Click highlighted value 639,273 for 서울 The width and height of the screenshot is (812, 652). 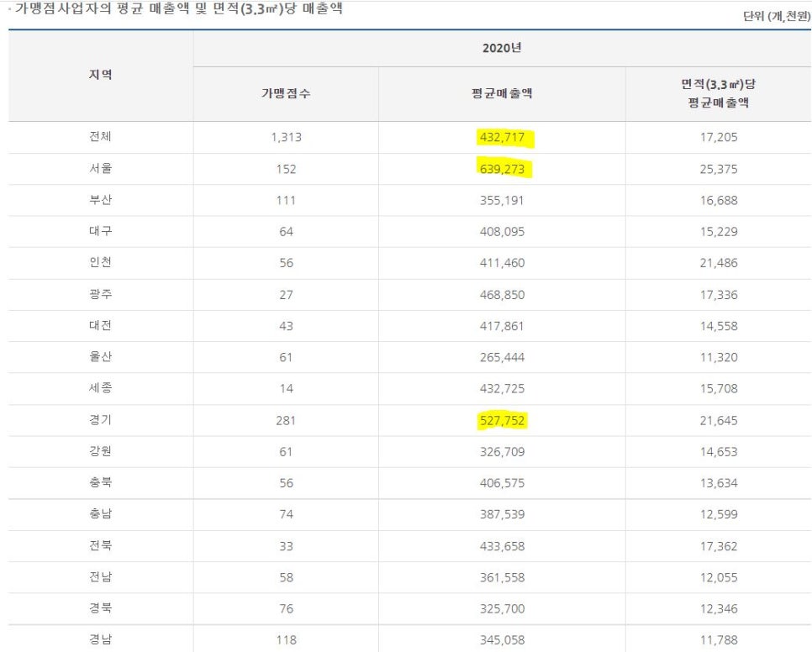click(x=502, y=169)
